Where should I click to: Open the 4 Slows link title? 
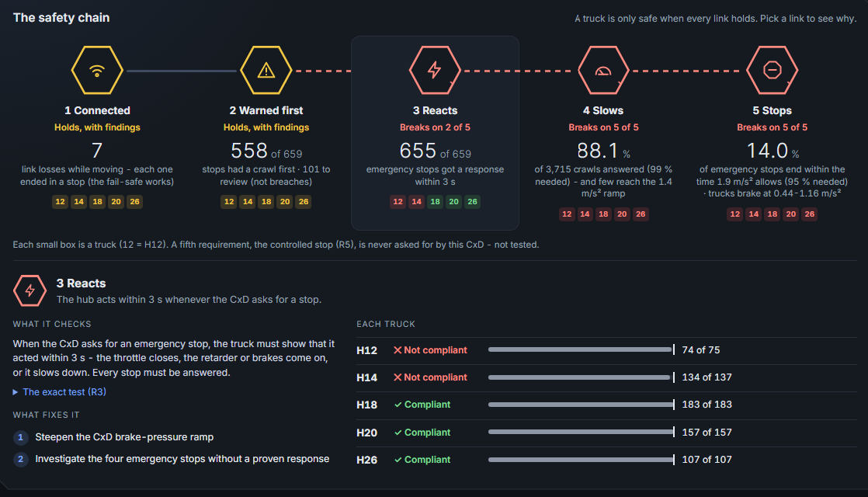[603, 110]
